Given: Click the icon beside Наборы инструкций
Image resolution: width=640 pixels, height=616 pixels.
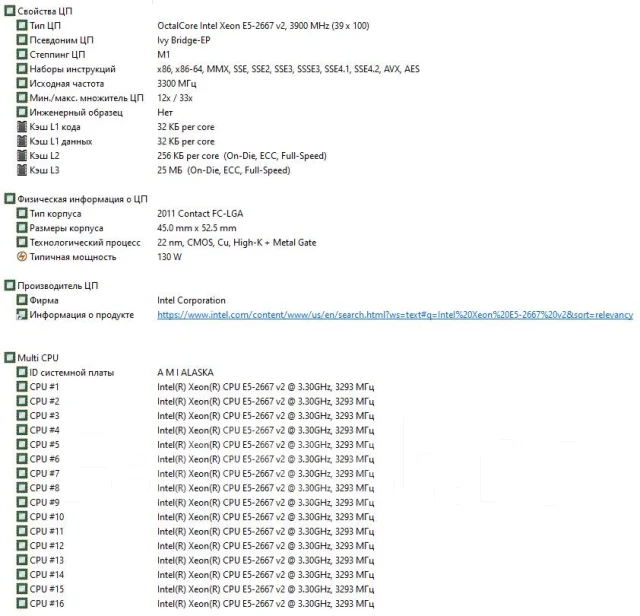Looking at the screenshot, I should [x=22, y=69].
